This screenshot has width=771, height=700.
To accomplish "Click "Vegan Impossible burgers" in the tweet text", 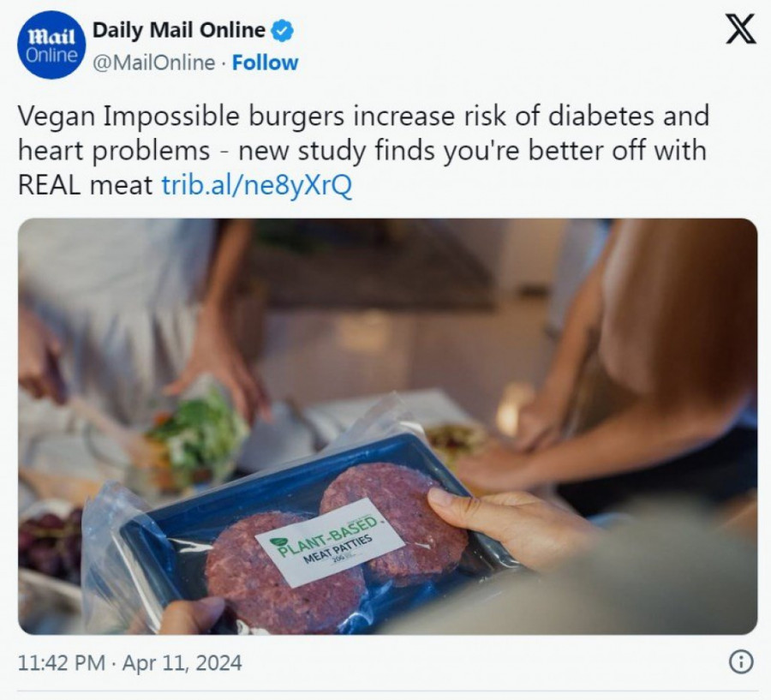I will tap(181, 117).
